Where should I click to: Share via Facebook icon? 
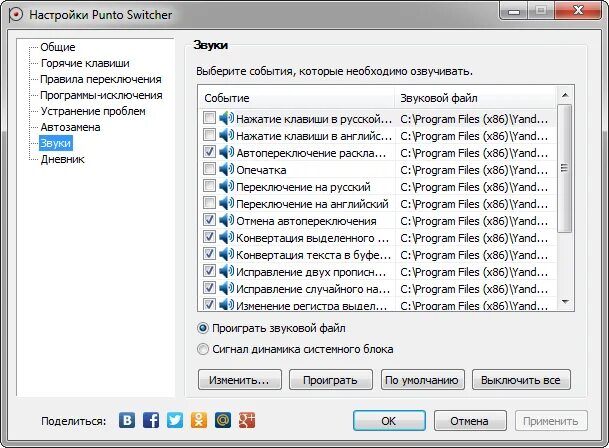(x=151, y=420)
